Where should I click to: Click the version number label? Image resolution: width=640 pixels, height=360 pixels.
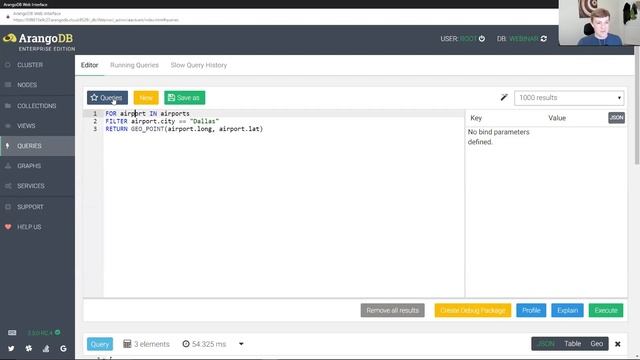[40, 333]
